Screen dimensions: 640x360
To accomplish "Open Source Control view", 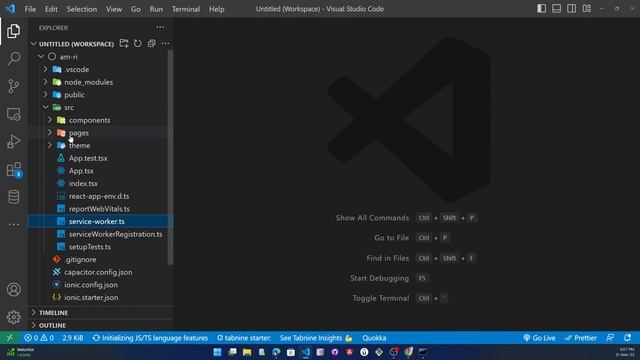I will 13,86.
